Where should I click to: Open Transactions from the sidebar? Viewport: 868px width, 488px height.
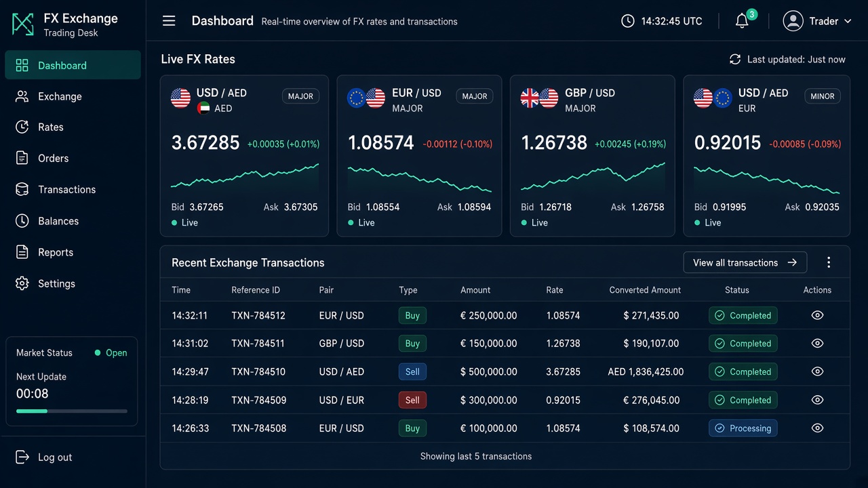[73, 189]
